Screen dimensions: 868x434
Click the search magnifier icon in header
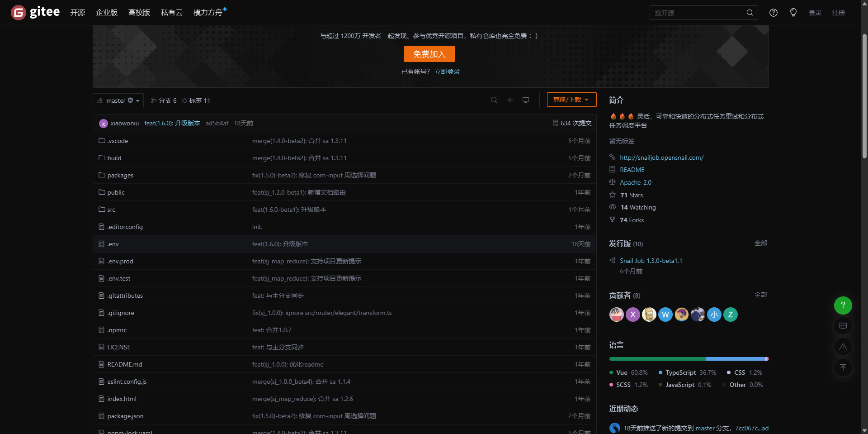(x=750, y=13)
